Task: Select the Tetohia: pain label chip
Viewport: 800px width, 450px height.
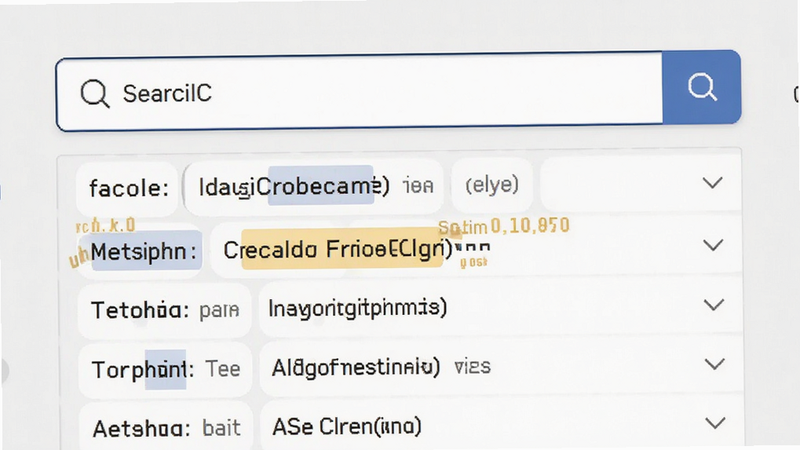Action: [x=165, y=310]
